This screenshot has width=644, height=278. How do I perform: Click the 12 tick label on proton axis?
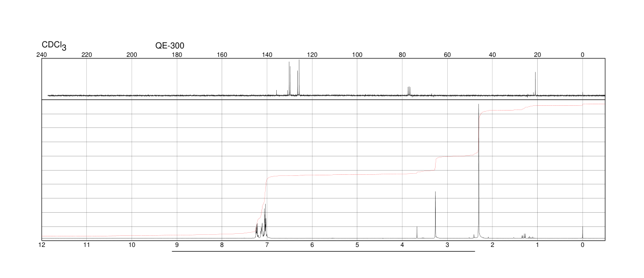click(42, 245)
